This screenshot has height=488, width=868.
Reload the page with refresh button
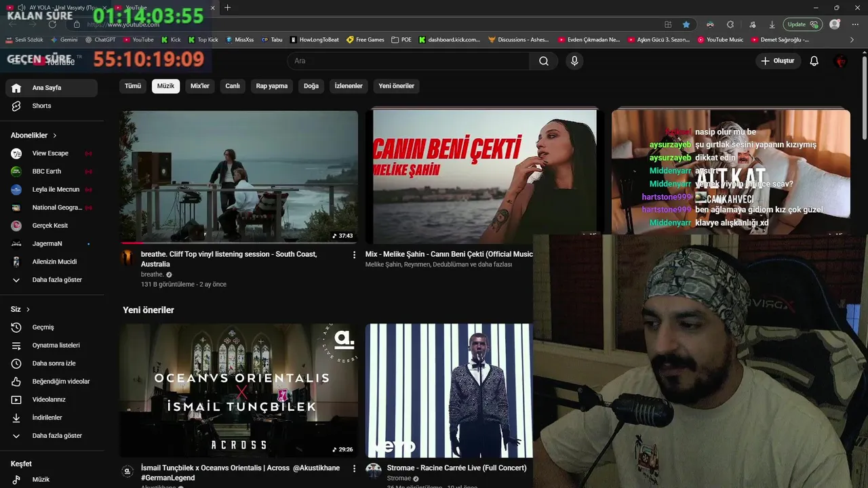pos(52,24)
